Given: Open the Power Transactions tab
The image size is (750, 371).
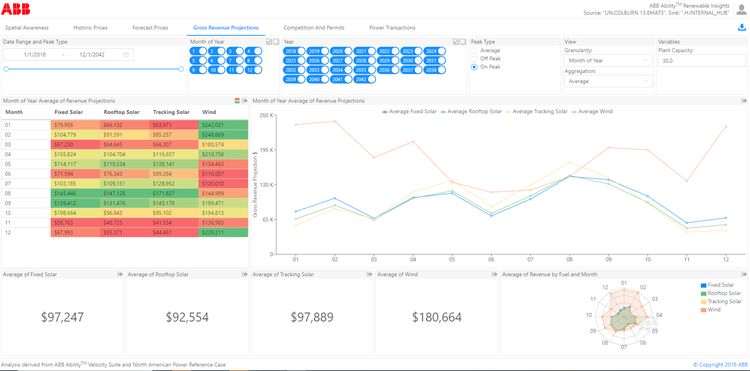Looking at the screenshot, I should [x=392, y=28].
